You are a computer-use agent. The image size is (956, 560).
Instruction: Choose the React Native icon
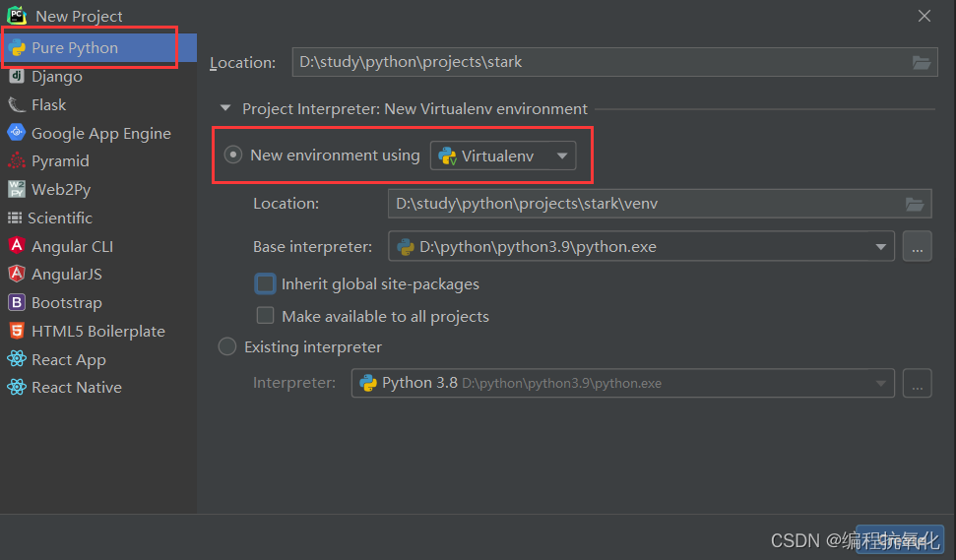tap(17, 387)
